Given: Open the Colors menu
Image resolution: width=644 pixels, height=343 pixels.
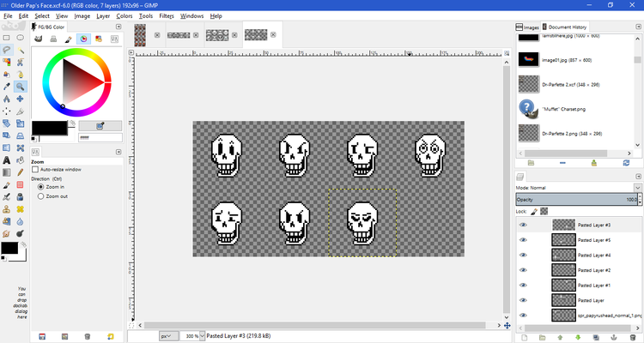Looking at the screenshot, I should [x=124, y=16].
